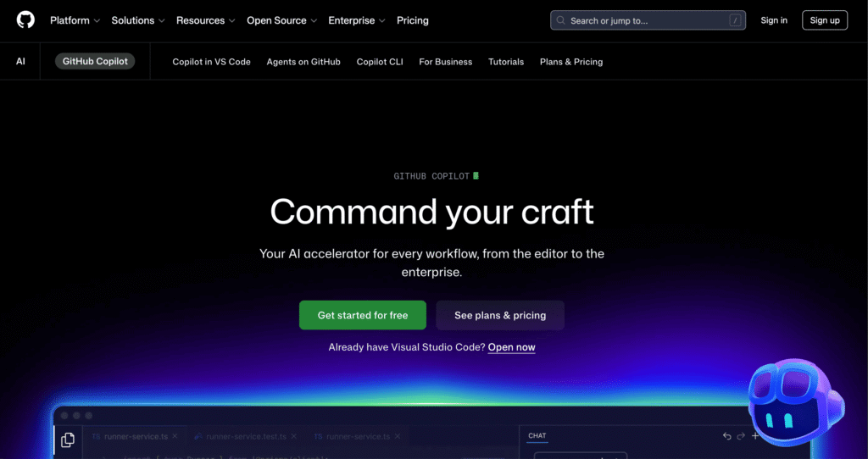Click the GITHUB COPILOT eyebrow text
This screenshot has height=459, width=868.
[x=431, y=176]
